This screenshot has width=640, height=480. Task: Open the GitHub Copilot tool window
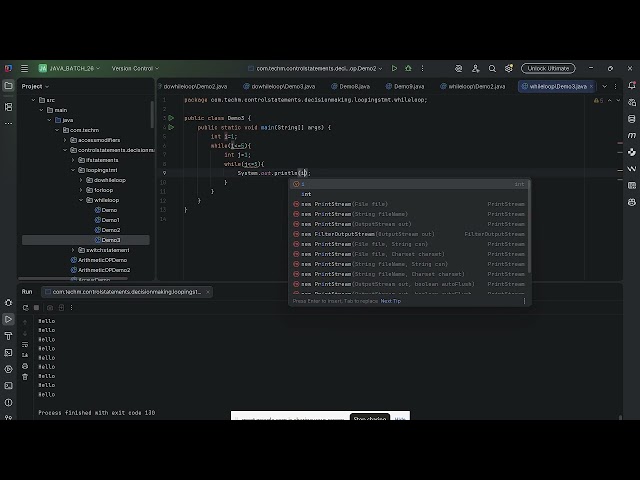632,202
